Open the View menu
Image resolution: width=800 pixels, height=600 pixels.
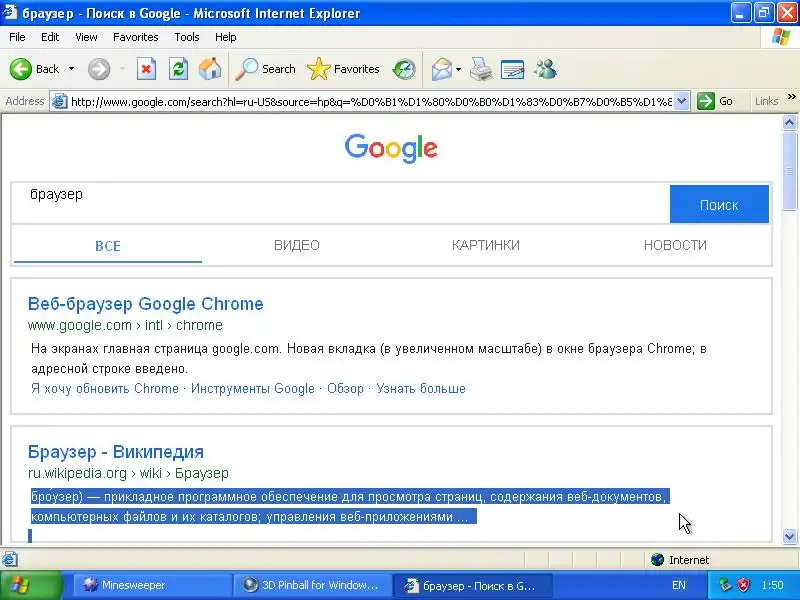[x=86, y=37]
